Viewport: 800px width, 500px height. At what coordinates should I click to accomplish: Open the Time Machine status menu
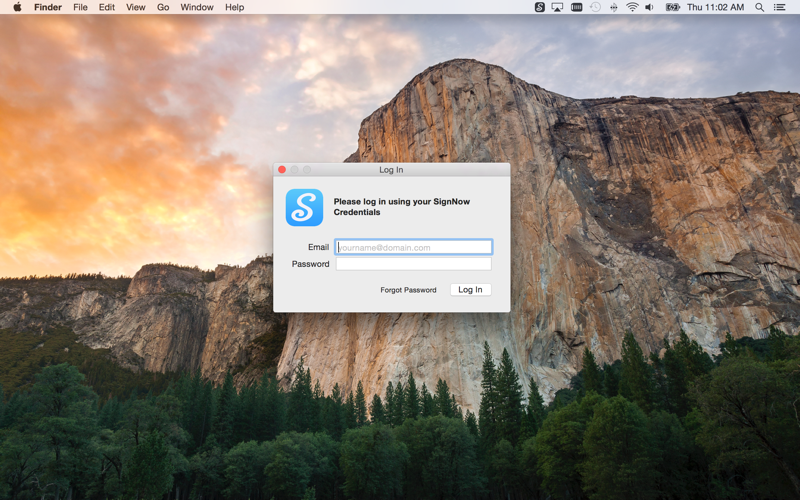[595, 7]
